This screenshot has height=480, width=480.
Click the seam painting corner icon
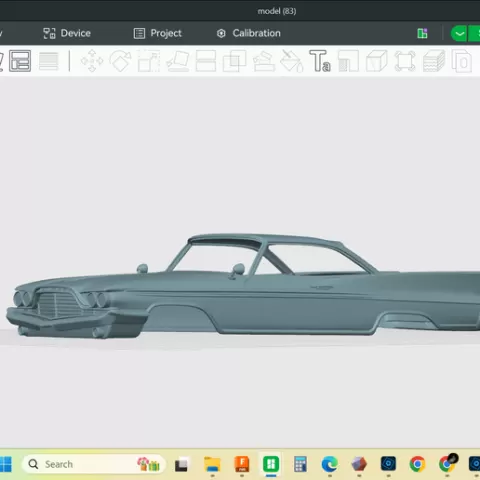(x=348, y=61)
